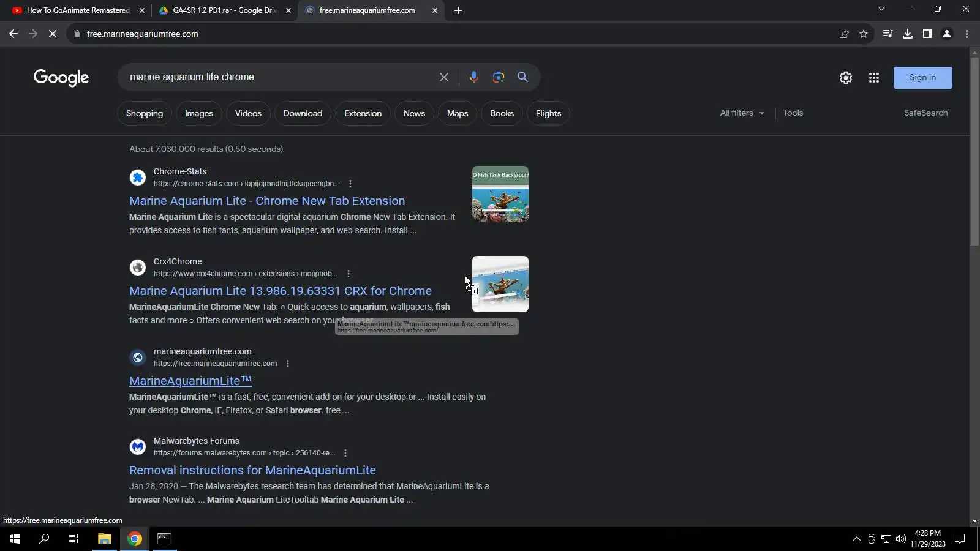This screenshot has height=551, width=980.
Task: Open the volume control in system tray
Action: coord(900,539)
